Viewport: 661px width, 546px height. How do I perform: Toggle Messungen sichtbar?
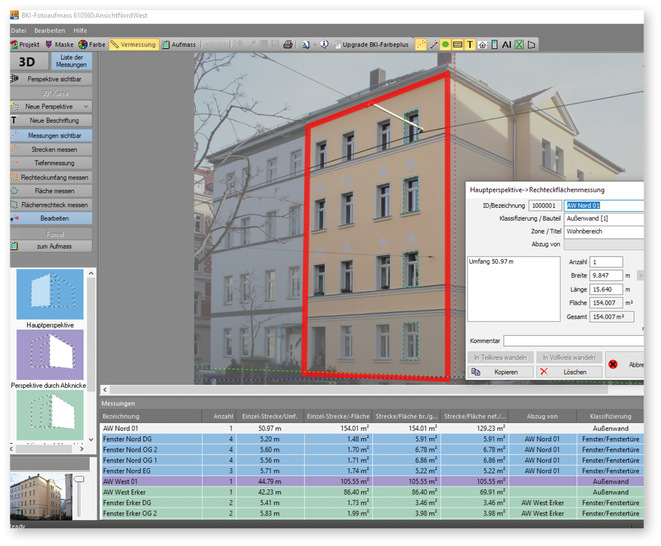click(x=53, y=135)
